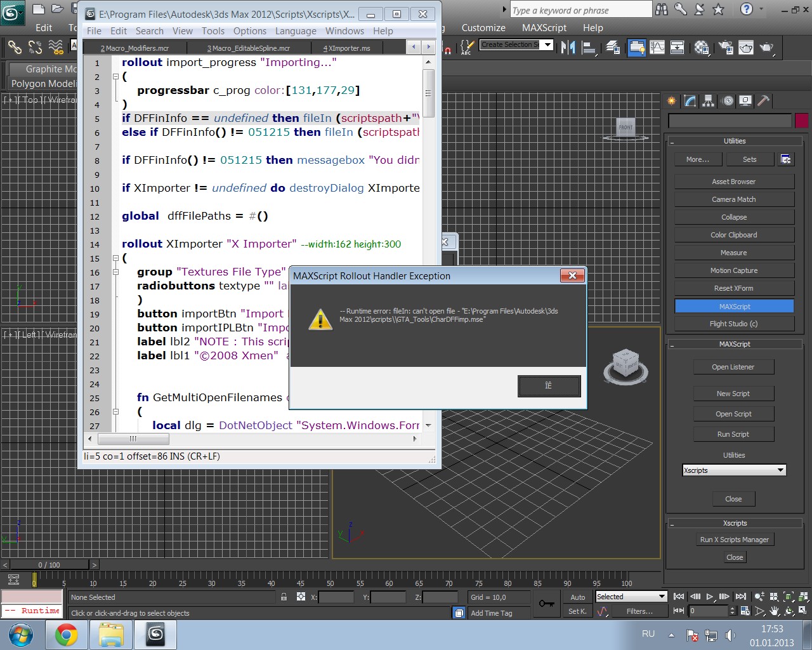Open the Help question mark icon
Screen dimensions: 812x650
[747, 9]
